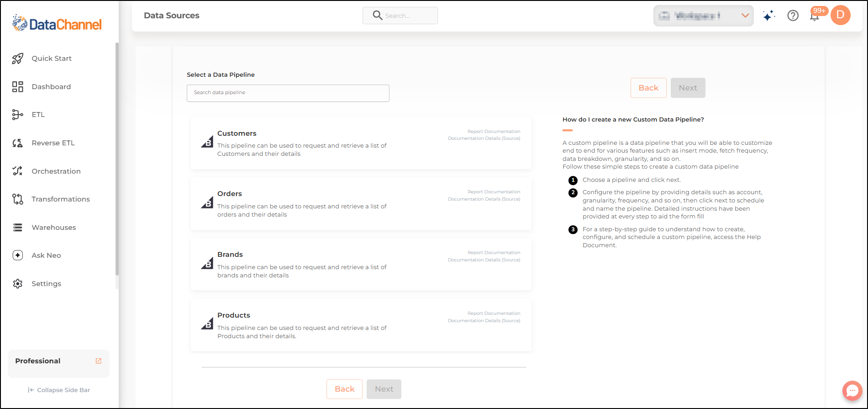Screen dimensions: 868x409
Task: Click the top Next button
Action: tap(688, 88)
